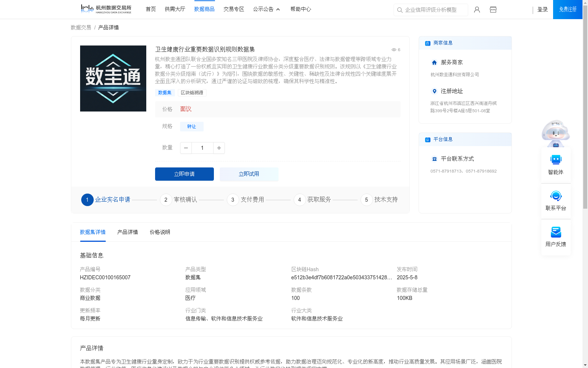Viewport: 588px width, 368px height.
Task: Switch to the 价格说明 tab
Action: tap(160, 232)
